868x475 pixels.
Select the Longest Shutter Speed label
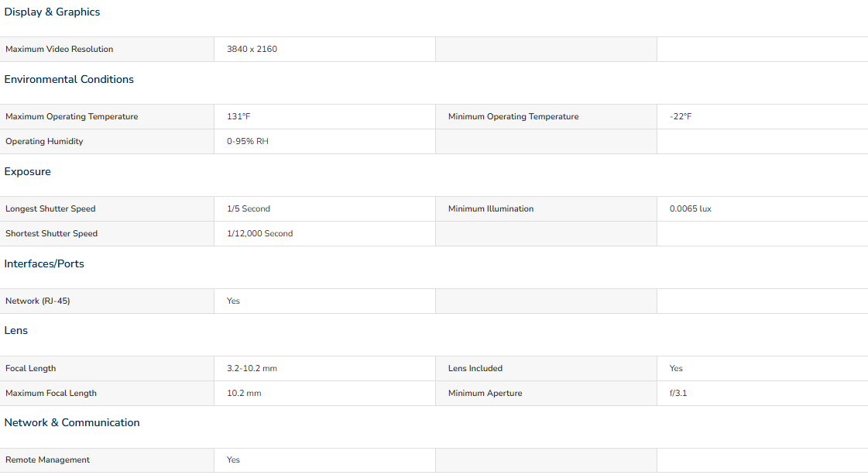coord(50,209)
